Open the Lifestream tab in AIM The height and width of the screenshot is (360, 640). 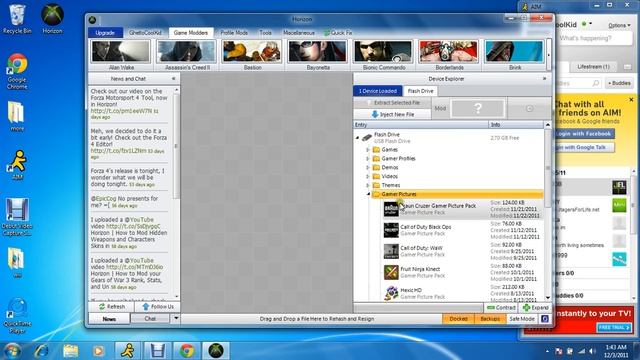[593, 67]
